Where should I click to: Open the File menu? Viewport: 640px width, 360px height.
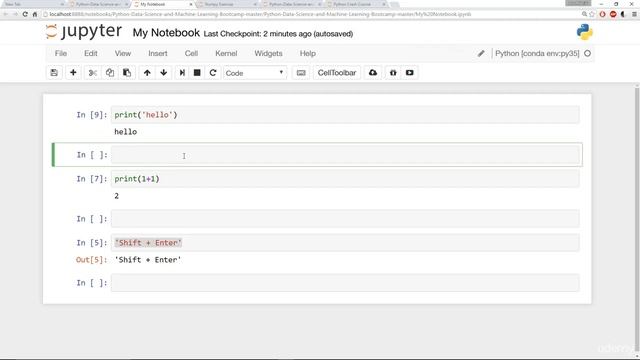pyautogui.click(x=61, y=53)
